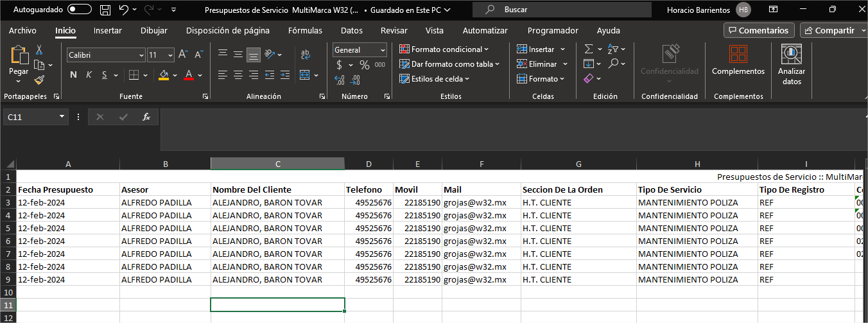Increase font size with the larger A icon

tap(183, 55)
